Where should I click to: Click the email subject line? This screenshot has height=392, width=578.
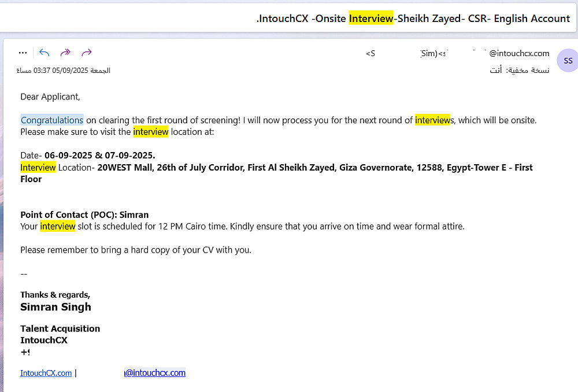click(x=413, y=19)
